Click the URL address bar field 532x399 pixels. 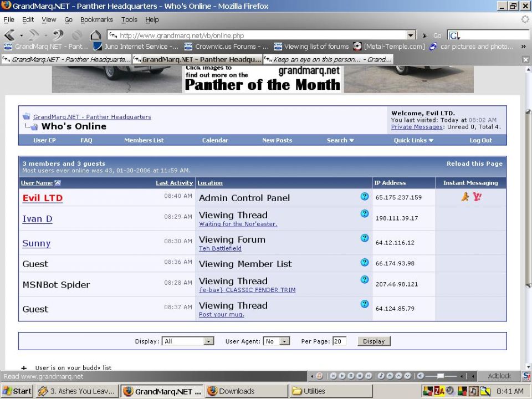pos(258,35)
